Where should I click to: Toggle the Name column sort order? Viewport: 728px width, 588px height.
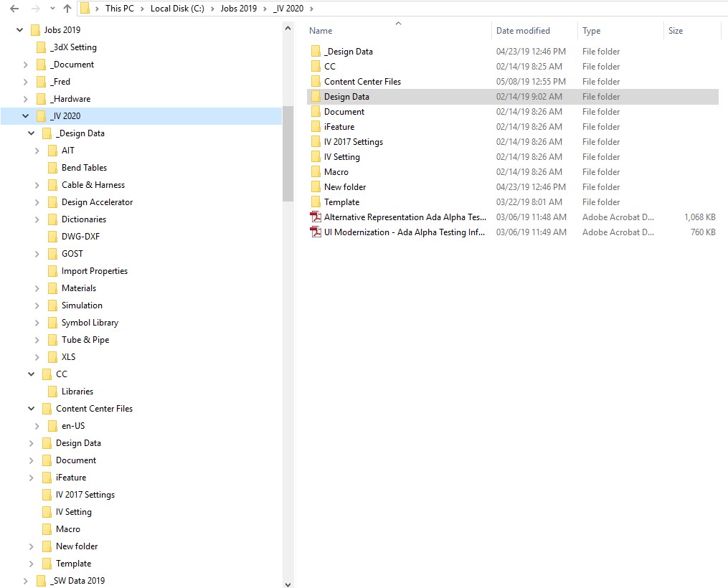point(320,30)
